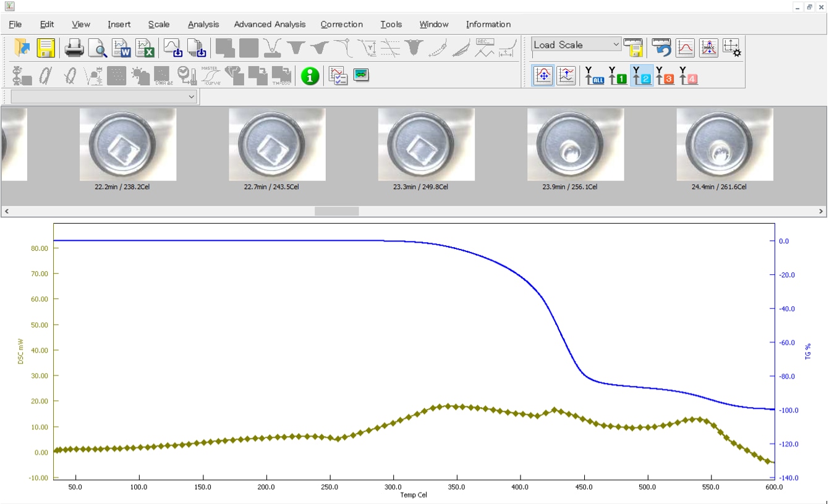The image size is (829, 504).
Task: Click the Save Scale ruler-with-disk icon
Action: pos(633,48)
